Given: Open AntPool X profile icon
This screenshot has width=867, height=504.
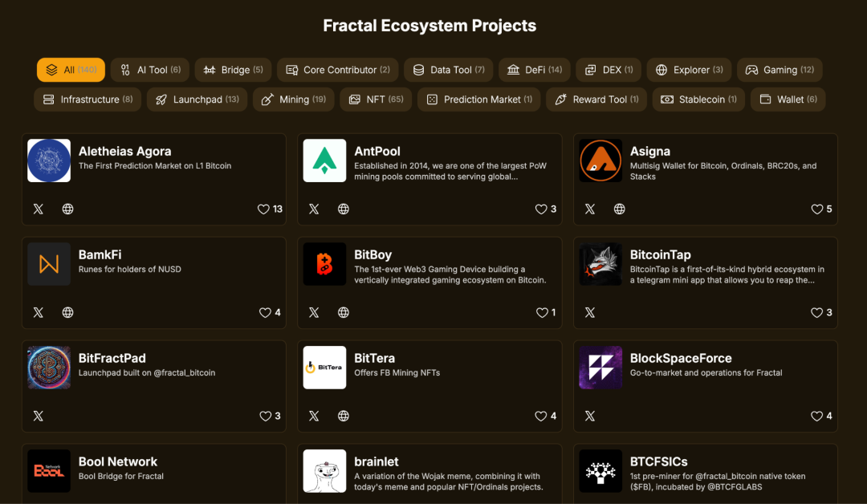Looking at the screenshot, I should coord(314,209).
